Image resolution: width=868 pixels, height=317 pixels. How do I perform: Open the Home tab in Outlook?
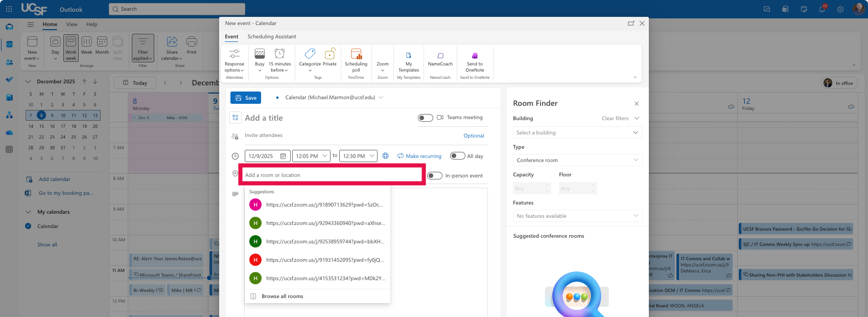tap(50, 24)
